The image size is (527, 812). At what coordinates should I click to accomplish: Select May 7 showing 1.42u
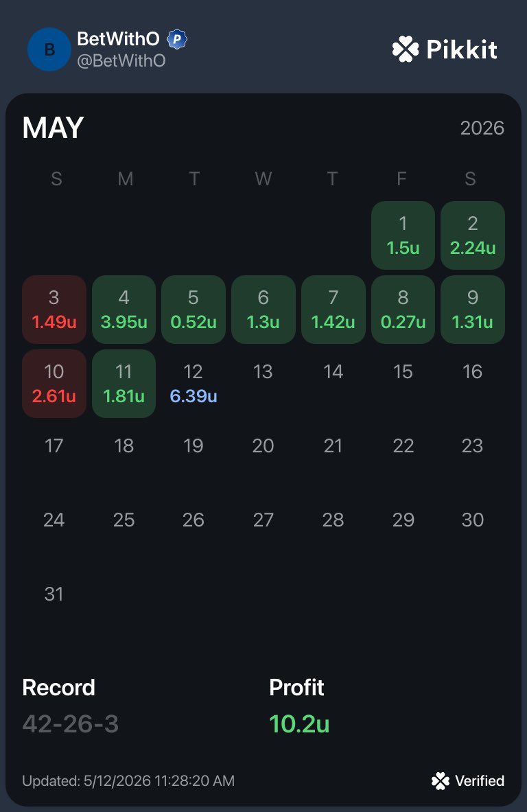(333, 309)
